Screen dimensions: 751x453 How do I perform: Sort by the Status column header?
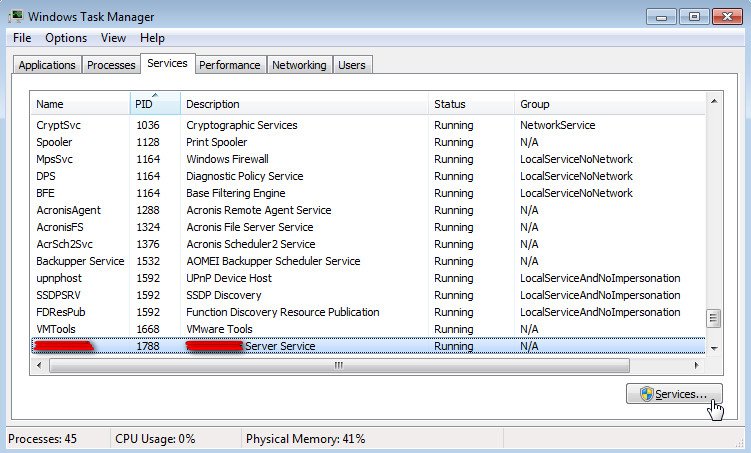coord(470,104)
